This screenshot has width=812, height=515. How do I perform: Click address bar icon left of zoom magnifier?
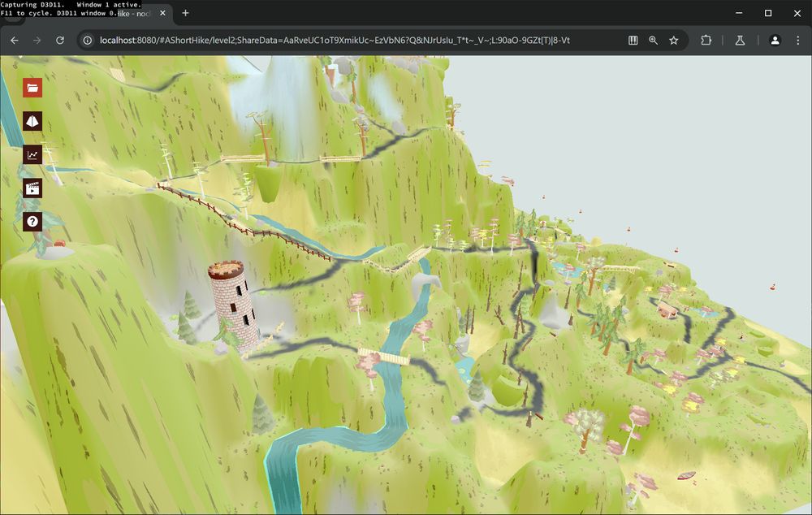click(x=633, y=40)
